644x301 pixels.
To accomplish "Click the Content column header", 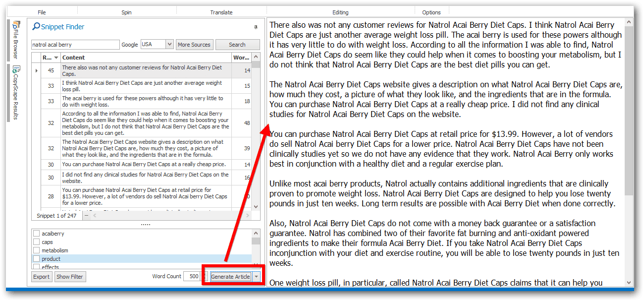I will click(x=146, y=58).
